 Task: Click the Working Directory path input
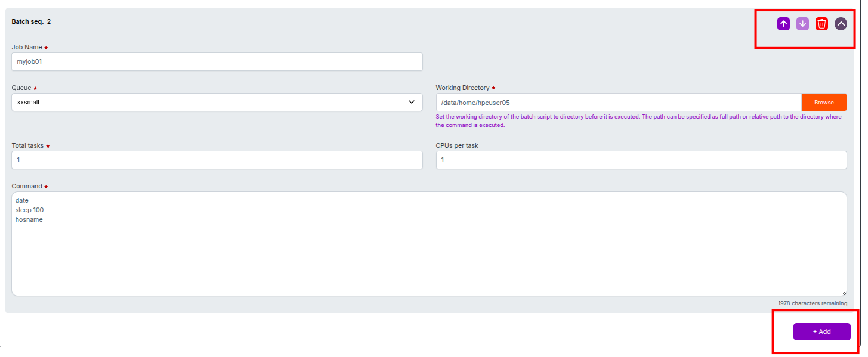[619, 102]
